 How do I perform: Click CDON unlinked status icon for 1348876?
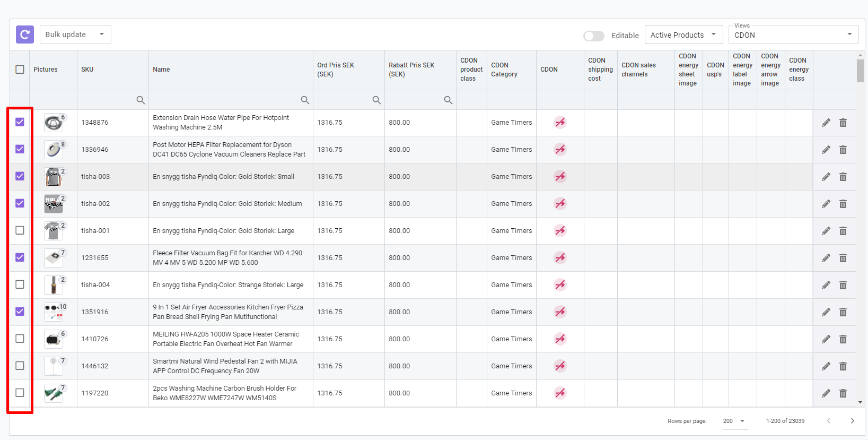coord(560,123)
